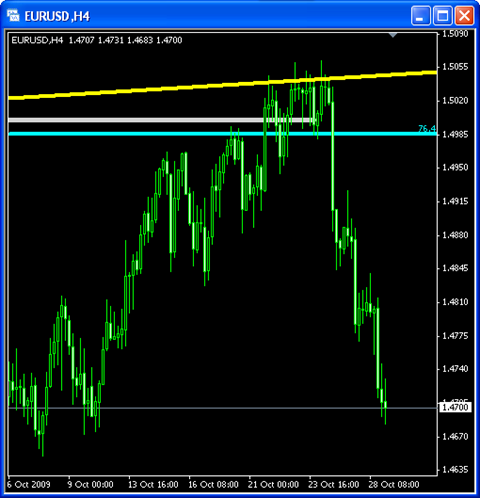The height and width of the screenshot is (498, 480).
Task: Click the 6 Oct 2009 date label
Action: [x=29, y=485]
